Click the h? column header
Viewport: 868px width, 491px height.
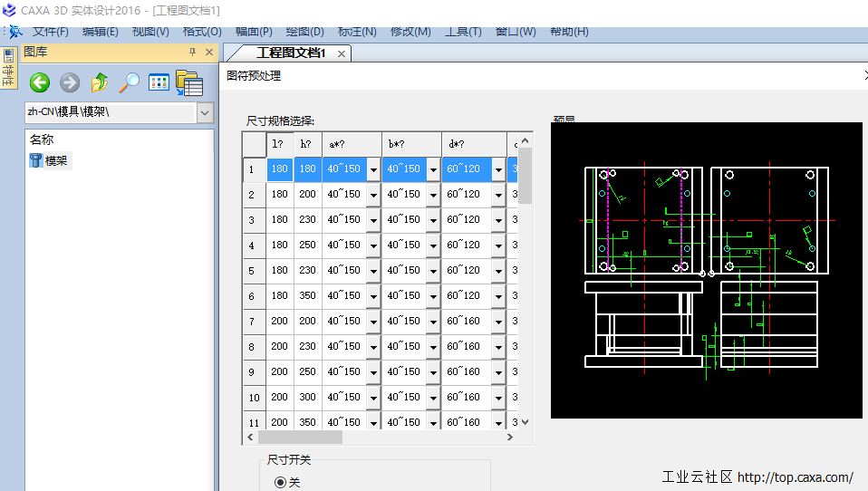pos(308,144)
